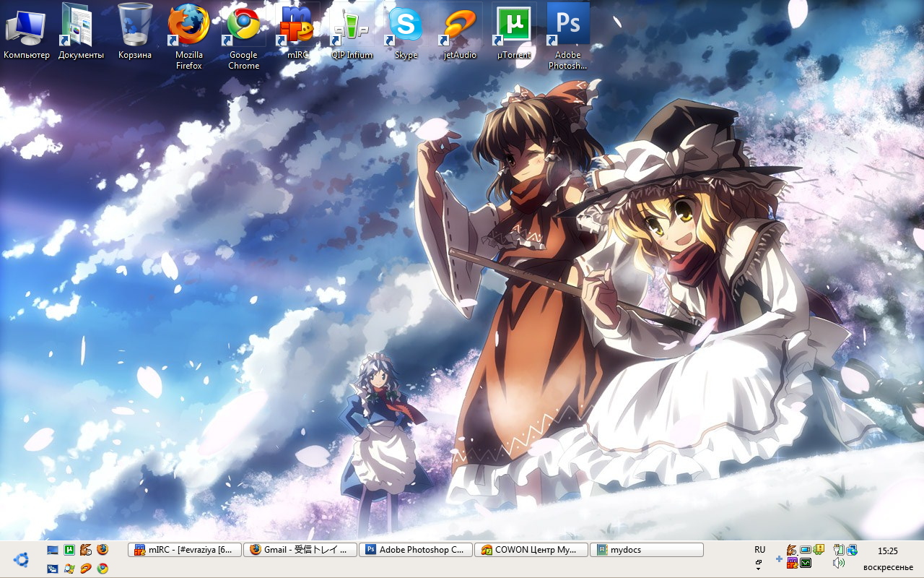Click the RU language indicator
Screen dimensions: 924x578
(x=759, y=550)
